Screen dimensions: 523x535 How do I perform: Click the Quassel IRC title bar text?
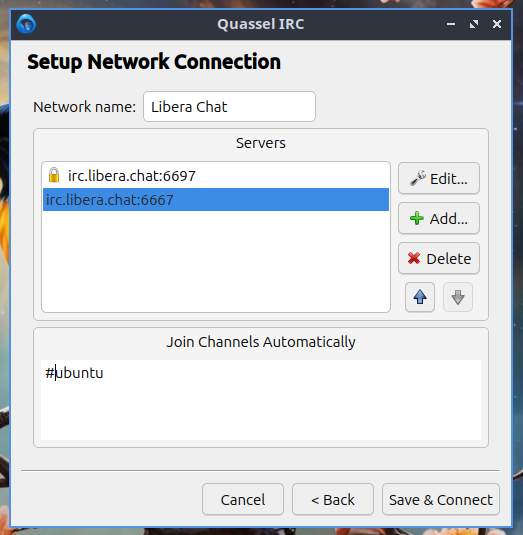point(261,24)
